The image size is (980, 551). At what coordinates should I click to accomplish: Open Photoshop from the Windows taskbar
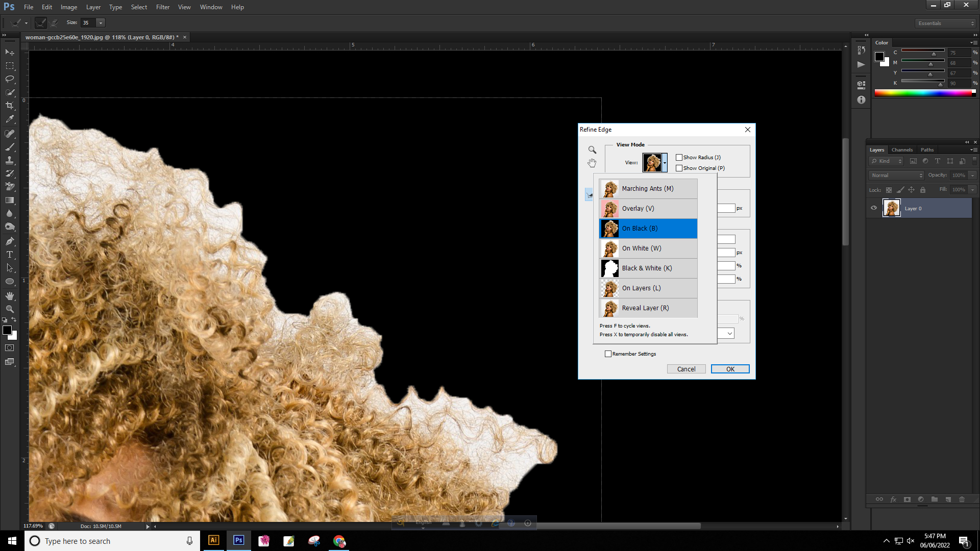click(x=238, y=541)
